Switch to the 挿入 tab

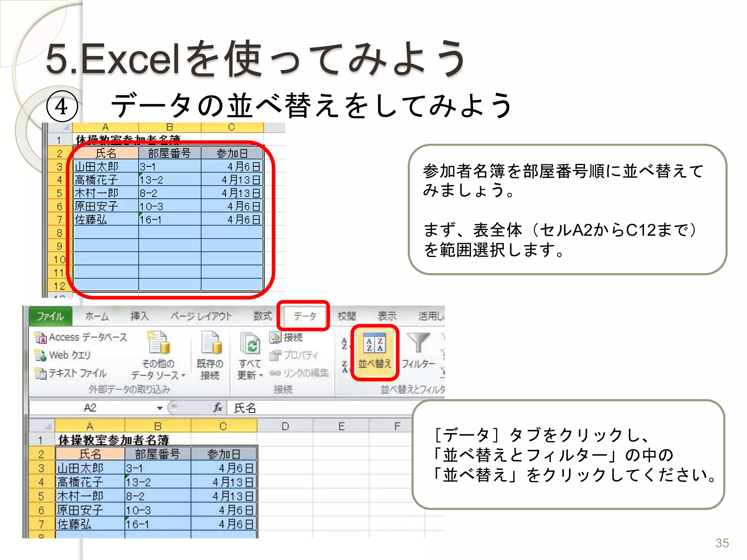pos(140,316)
